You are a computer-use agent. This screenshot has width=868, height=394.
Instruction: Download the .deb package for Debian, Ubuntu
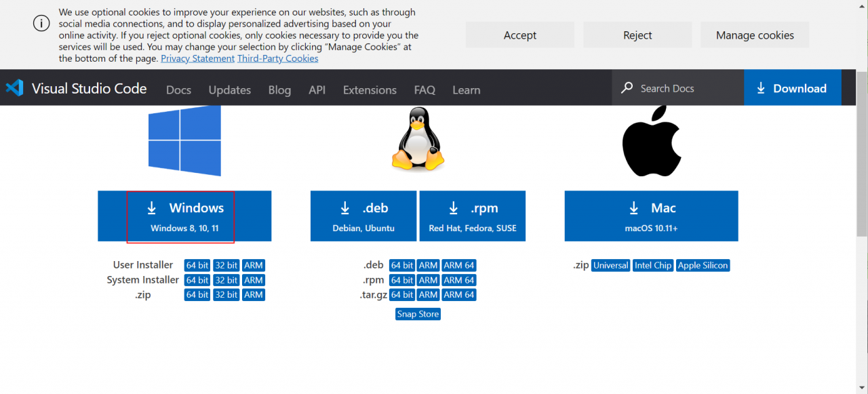[x=363, y=216]
